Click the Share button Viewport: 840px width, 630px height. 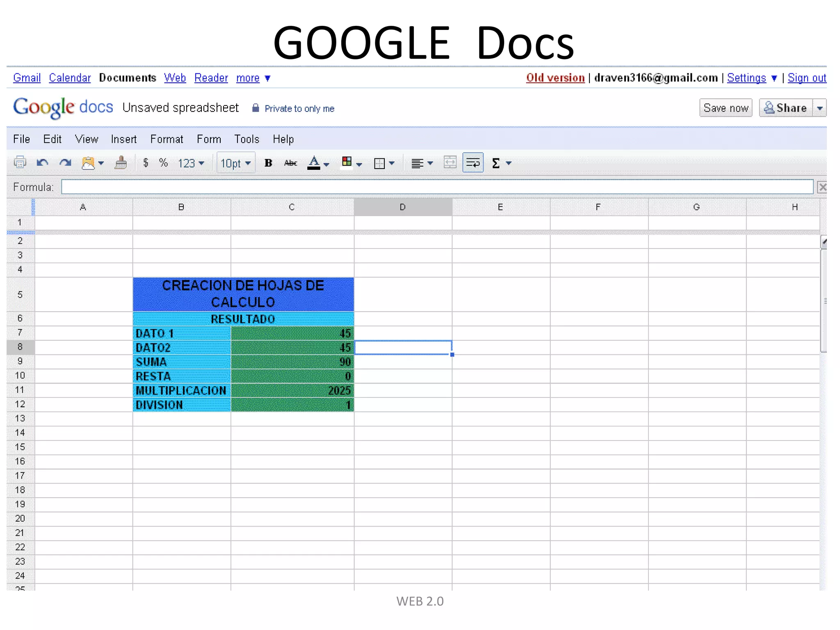point(785,108)
